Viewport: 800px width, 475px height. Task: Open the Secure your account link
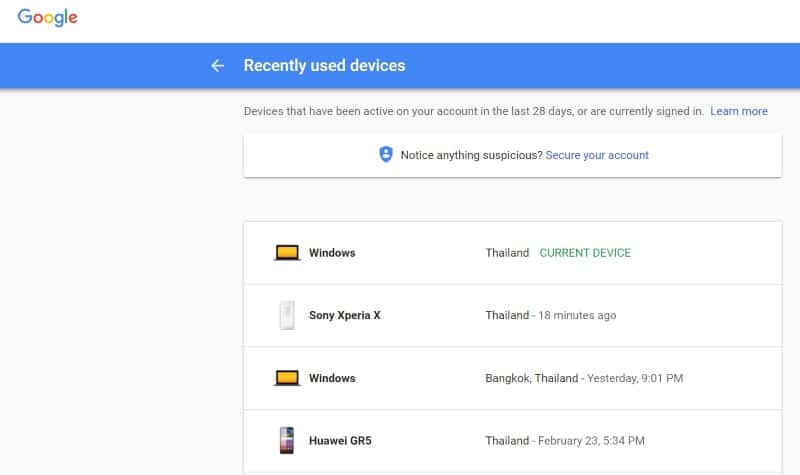tap(597, 155)
